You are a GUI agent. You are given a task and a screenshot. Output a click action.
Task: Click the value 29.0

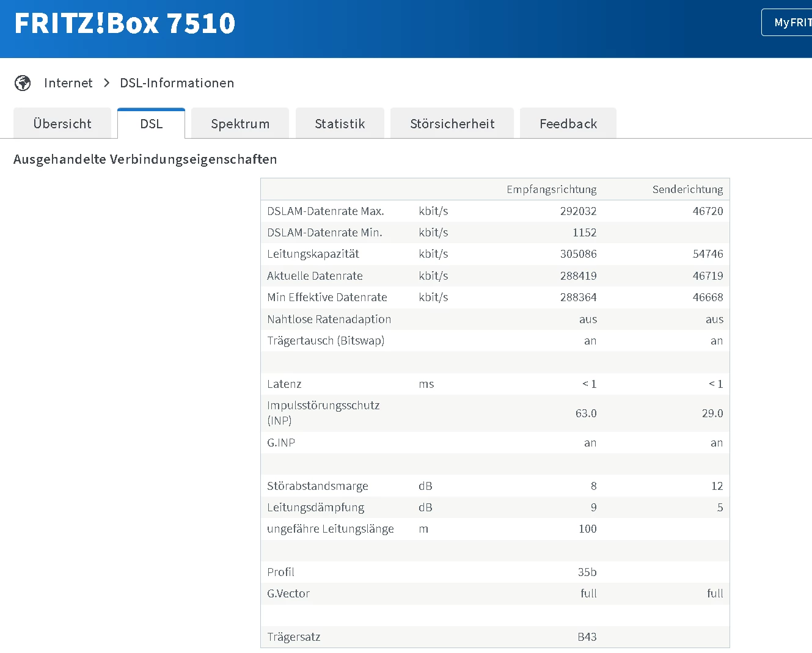(x=712, y=414)
